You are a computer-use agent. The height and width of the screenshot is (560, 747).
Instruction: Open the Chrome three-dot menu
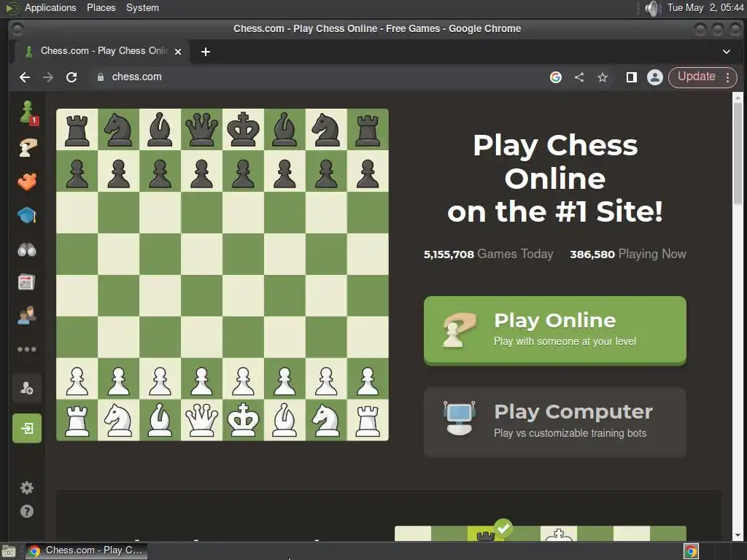(727, 77)
